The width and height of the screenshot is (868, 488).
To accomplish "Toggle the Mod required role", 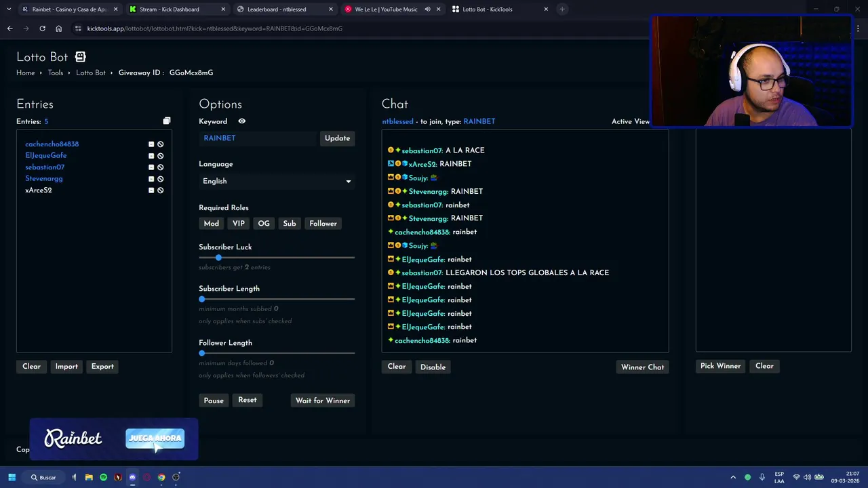I will click(212, 224).
